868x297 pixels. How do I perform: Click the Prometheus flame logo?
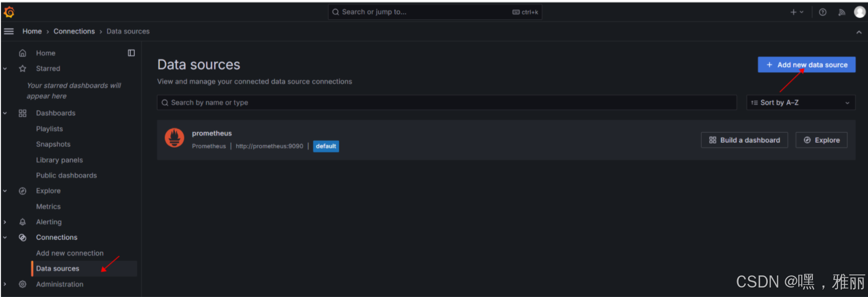coord(175,138)
